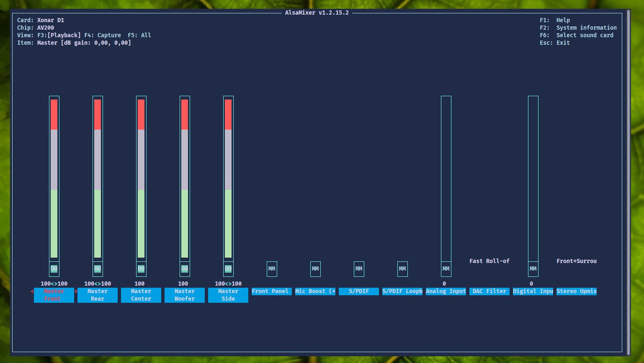Unmute the Front Panel MM box
Screen dimensions: 644x363
coord(272,269)
